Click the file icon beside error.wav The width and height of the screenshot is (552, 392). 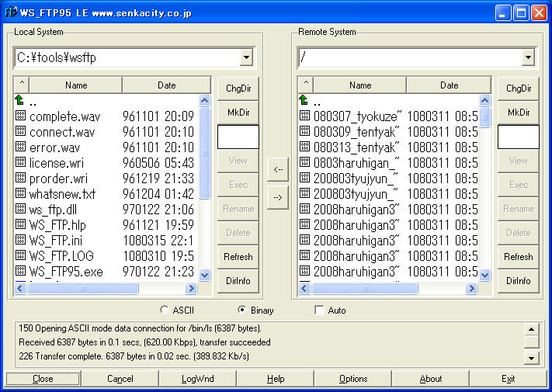(20, 147)
